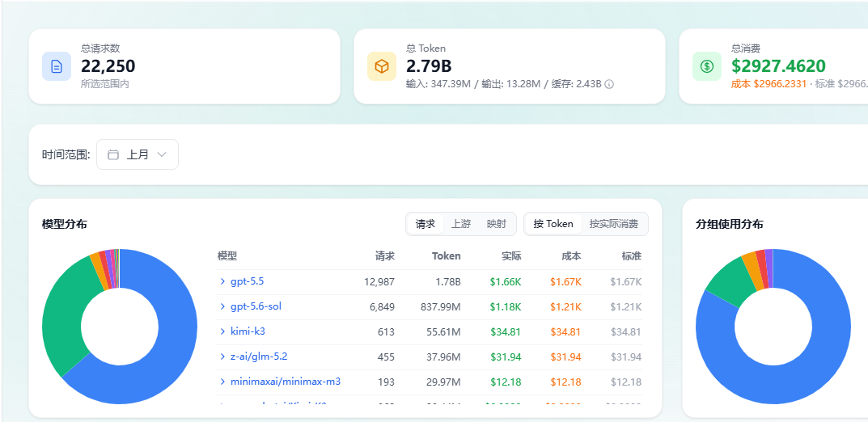The width and height of the screenshot is (868, 422).
Task: Click the $2927.4620 total spending value
Action: [x=779, y=66]
